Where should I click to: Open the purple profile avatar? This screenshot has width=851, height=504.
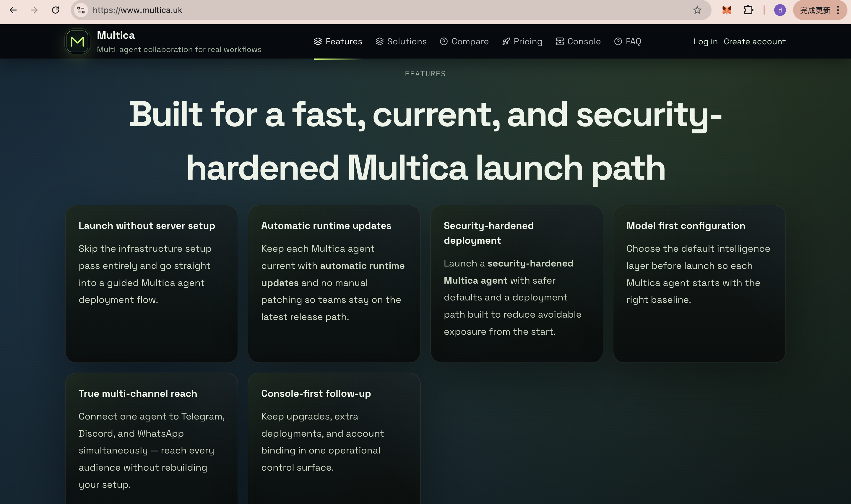tap(780, 10)
